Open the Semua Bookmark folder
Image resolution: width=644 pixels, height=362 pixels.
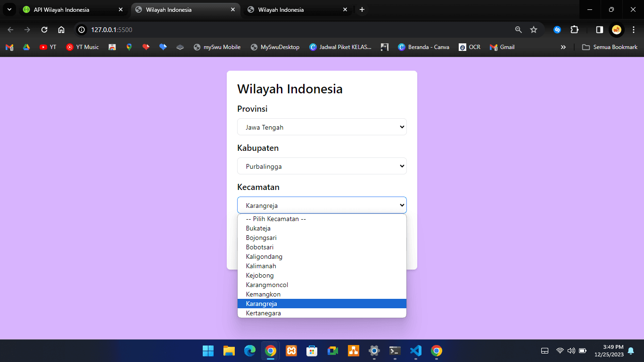(x=610, y=47)
